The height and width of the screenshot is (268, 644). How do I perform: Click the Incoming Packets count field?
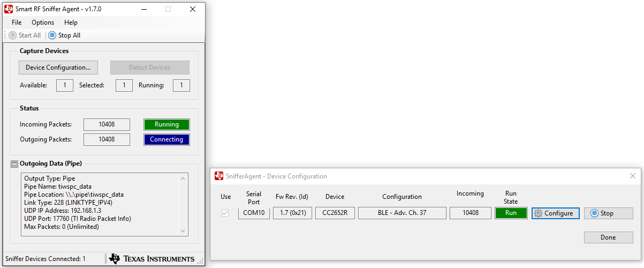(107, 124)
